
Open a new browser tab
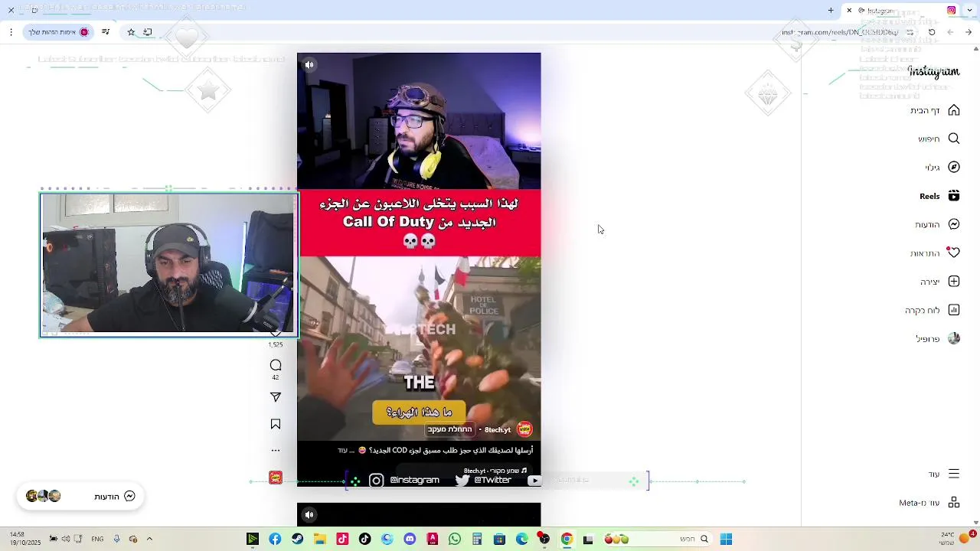(x=831, y=11)
